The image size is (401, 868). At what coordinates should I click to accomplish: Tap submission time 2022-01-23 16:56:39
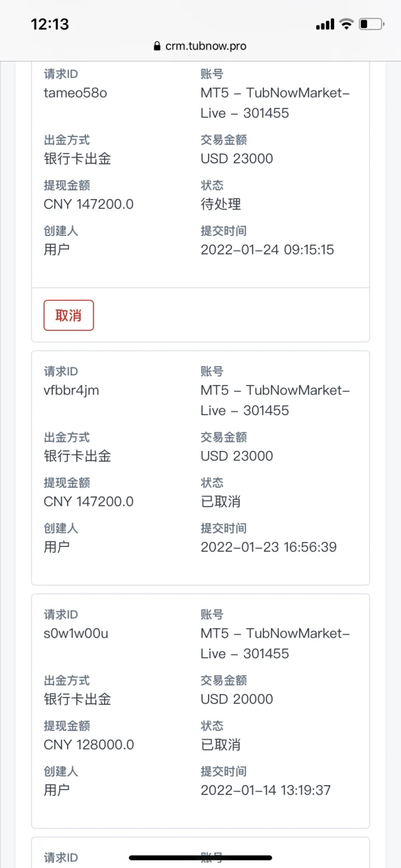tap(269, 547)
